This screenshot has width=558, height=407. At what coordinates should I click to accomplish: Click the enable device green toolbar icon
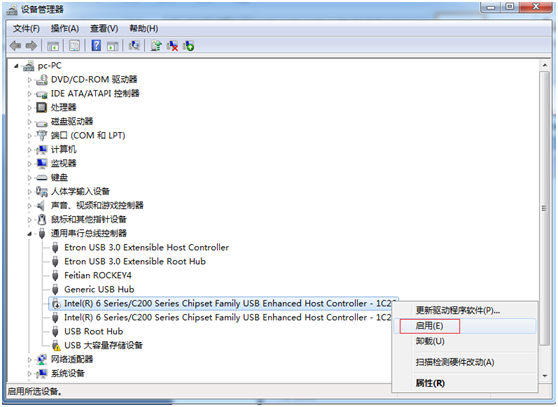(189, 46)
